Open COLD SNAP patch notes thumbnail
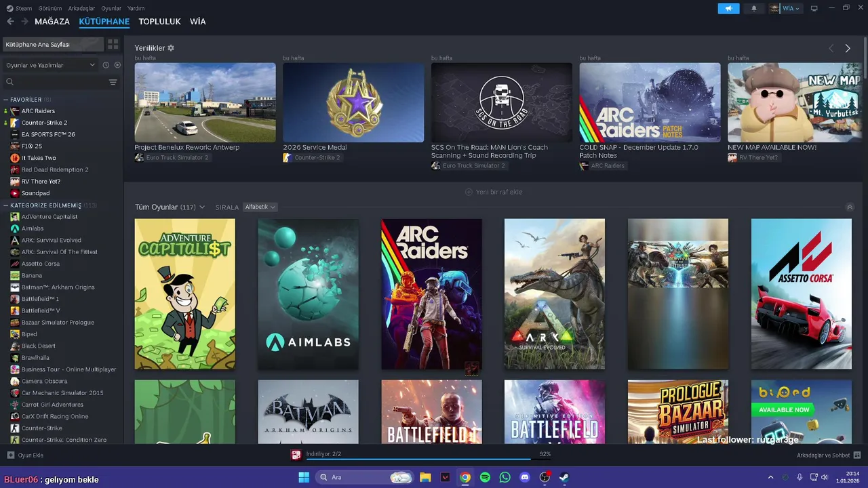 [650, 102]
